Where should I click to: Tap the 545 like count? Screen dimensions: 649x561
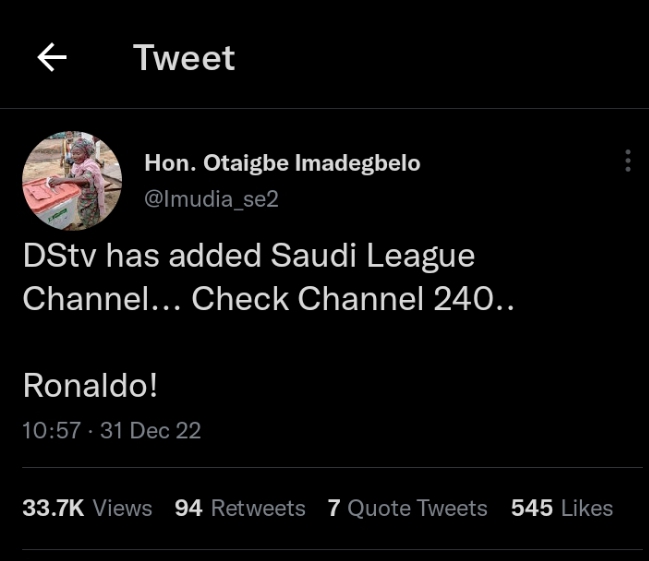532,508
